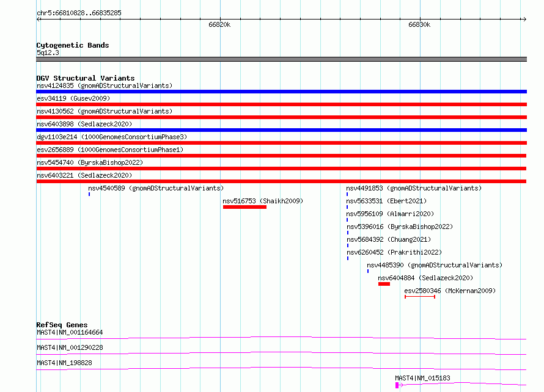
Task: Click the Cytogenetic Bands track title
Action: pos(73,45)
